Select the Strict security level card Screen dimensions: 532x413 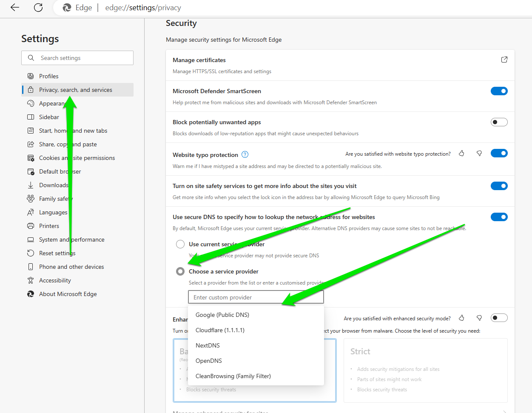click(425, 370)
